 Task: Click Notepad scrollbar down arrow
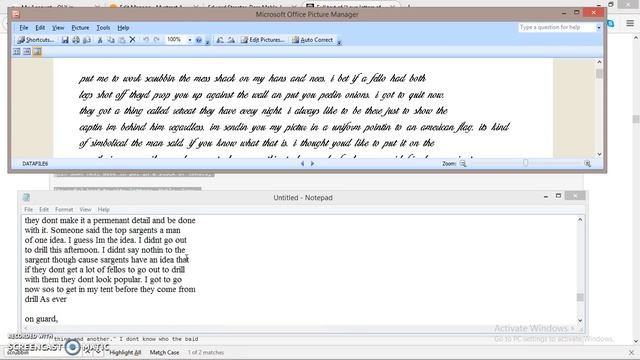(580, 320)
